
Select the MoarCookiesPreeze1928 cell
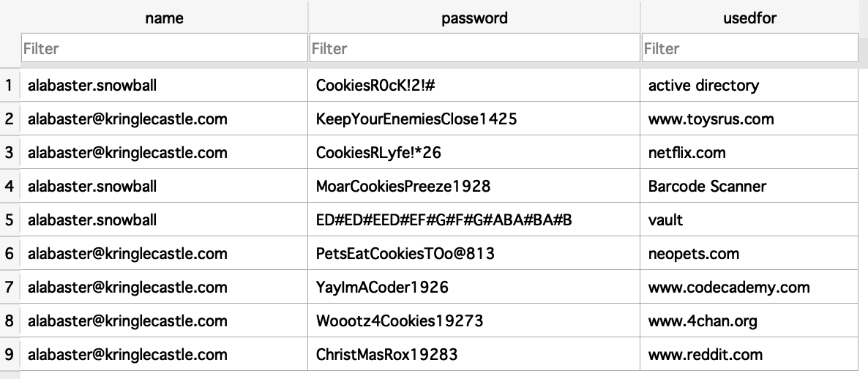[x=474, y=186]
